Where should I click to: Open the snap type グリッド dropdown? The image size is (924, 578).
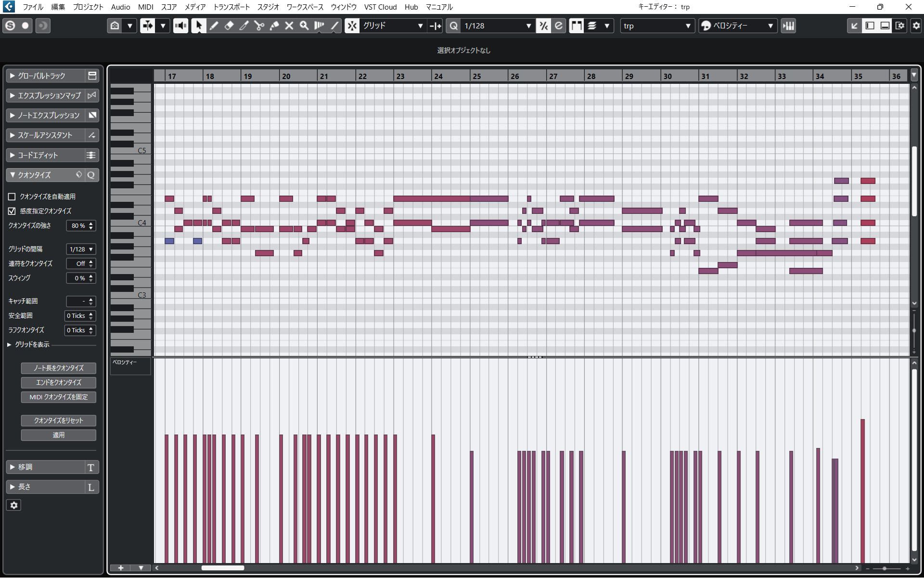pyautogui.click(x=392, y=26)
